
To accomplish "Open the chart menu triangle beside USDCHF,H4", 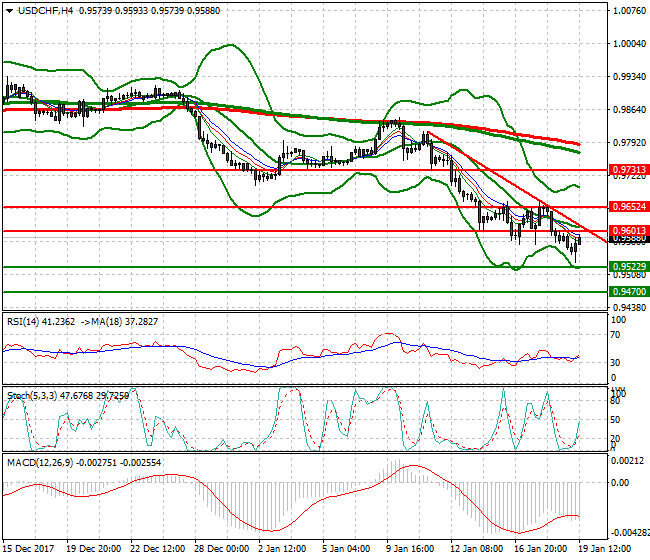I will click(9, 11).
